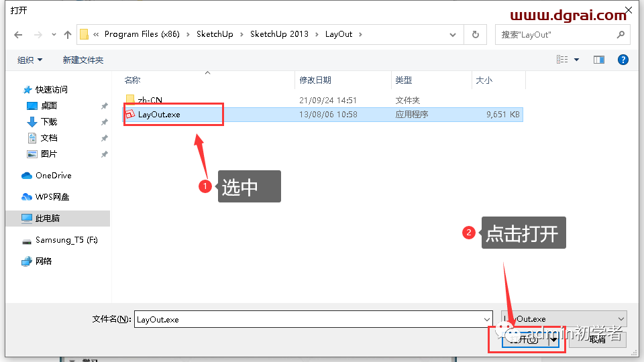Expand chevron after LayOut breadcrumb

(360, 34)
